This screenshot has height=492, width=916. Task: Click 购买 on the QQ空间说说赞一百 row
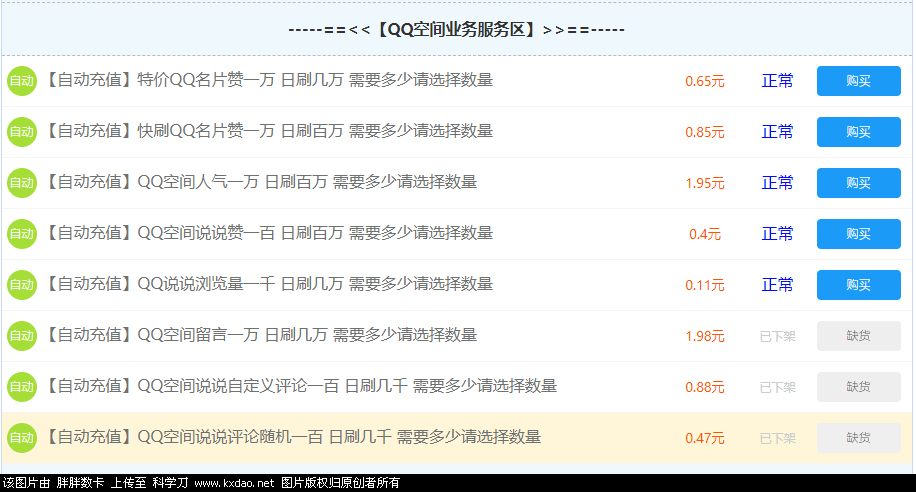tap(858, 234)
